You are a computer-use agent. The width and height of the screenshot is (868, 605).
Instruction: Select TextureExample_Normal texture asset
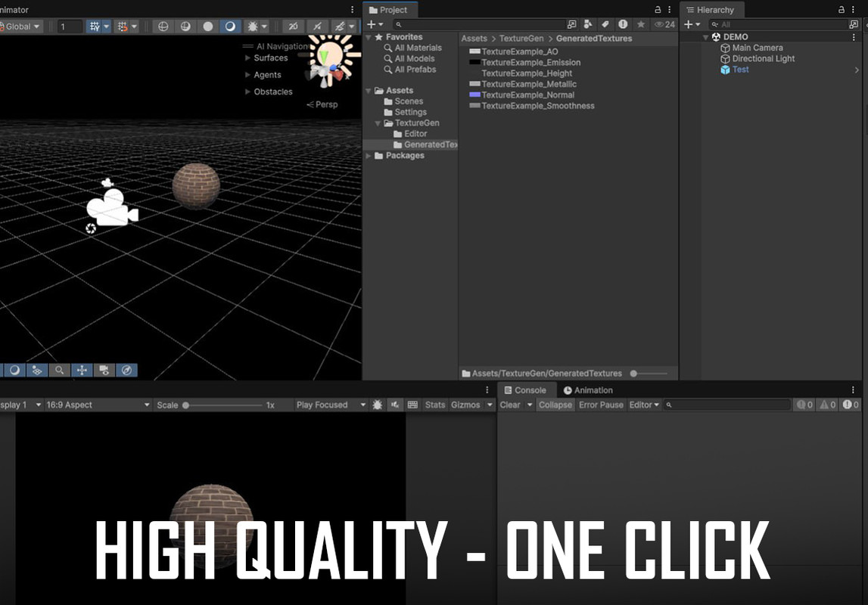coord(527,95)
